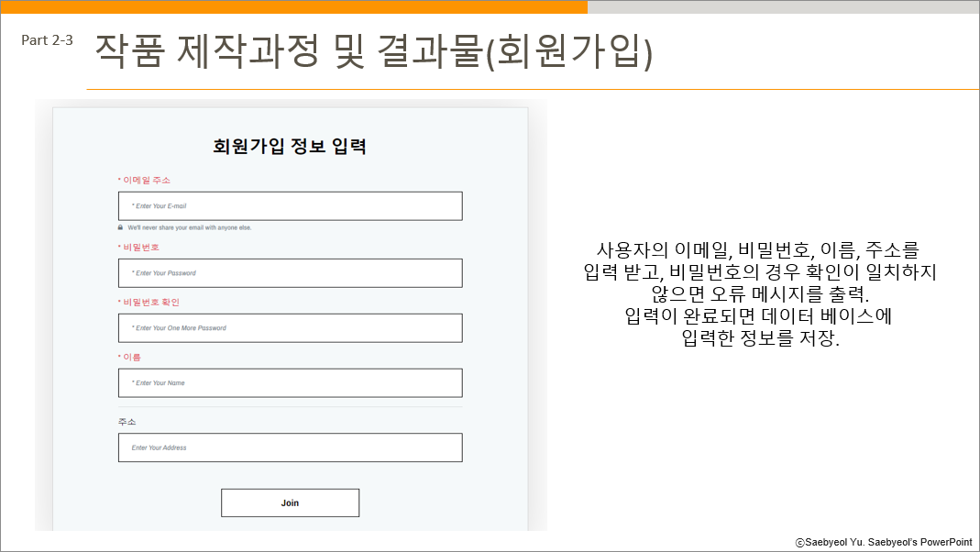This screenshot has width=980, height=552.
Task: Click the '사용자의 이메일, 비밀번호, 이름, 주소를' line
Action: coord(757,250)
